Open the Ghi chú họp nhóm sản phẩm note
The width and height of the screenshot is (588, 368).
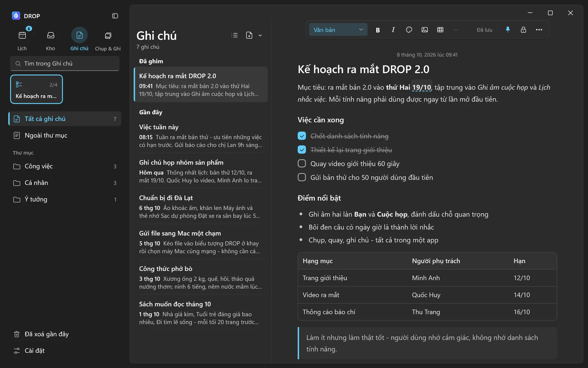click(x=201, y=171)
